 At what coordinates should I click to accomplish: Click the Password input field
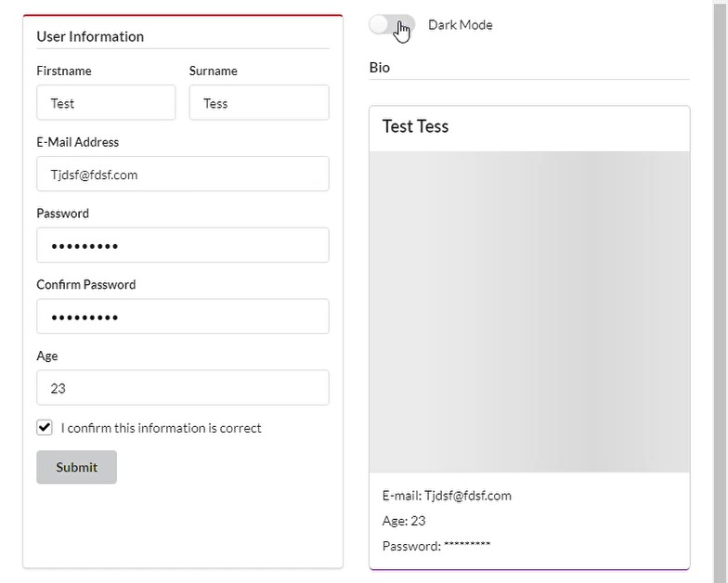182,246
